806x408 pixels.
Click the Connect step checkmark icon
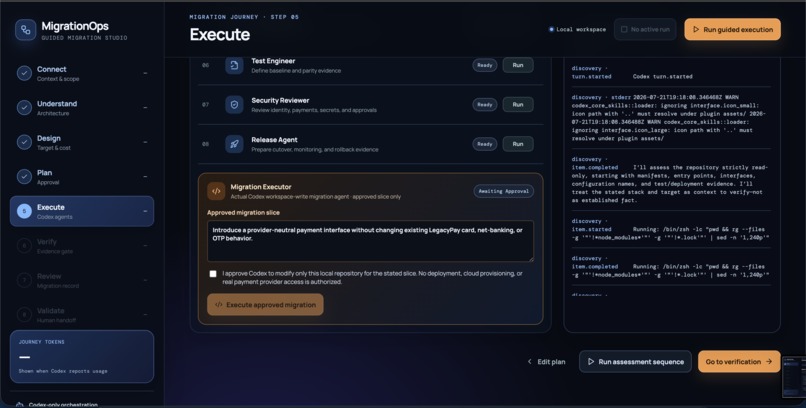[x=24, y=73]
